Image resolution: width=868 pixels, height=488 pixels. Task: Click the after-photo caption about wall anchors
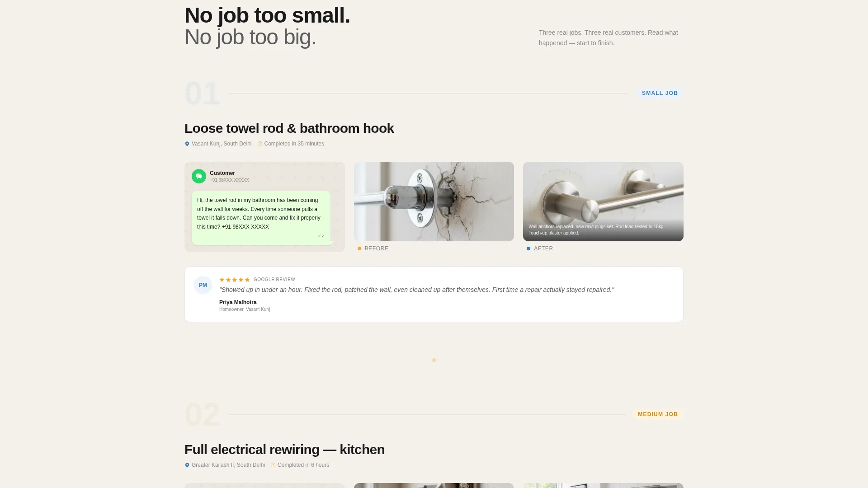click(x=596, y=230)
